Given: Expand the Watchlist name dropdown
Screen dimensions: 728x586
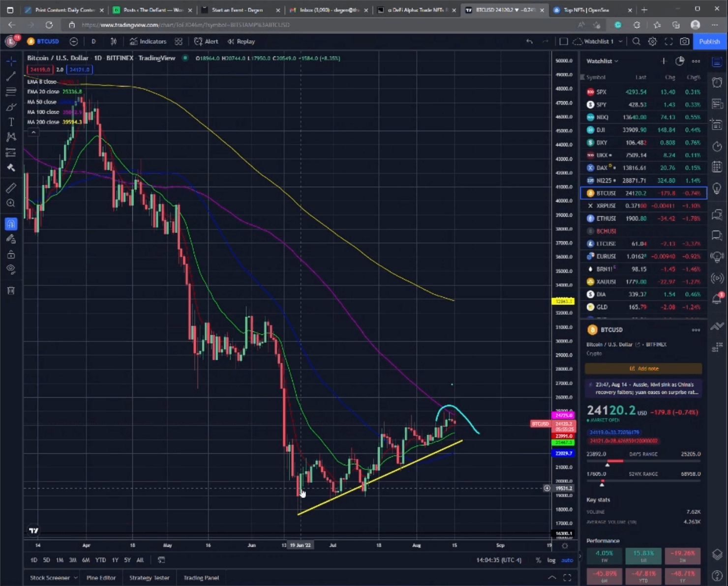Looking at the screenshot, I should (603, 61).
